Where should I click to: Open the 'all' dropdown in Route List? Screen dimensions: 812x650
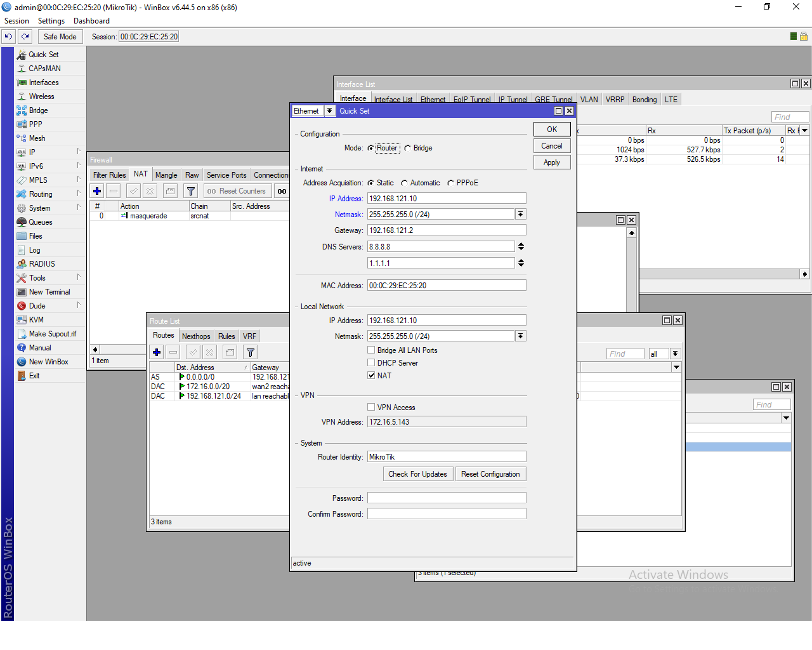(676, 354)
